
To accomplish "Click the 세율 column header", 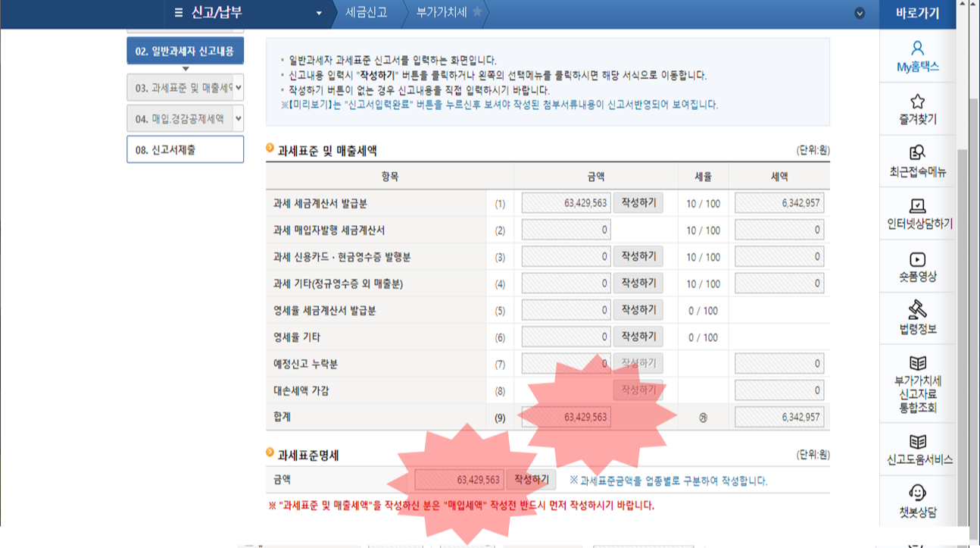I will (703, 176).
